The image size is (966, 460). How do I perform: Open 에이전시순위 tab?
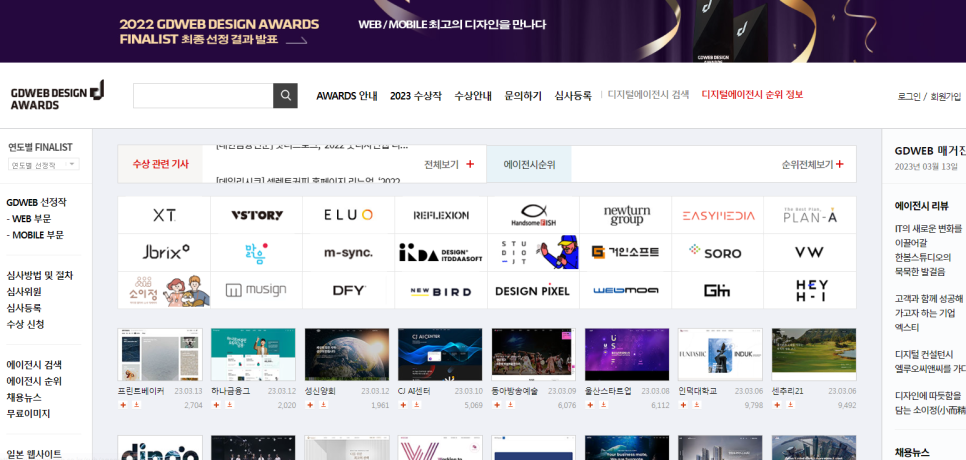click(529, 164)
